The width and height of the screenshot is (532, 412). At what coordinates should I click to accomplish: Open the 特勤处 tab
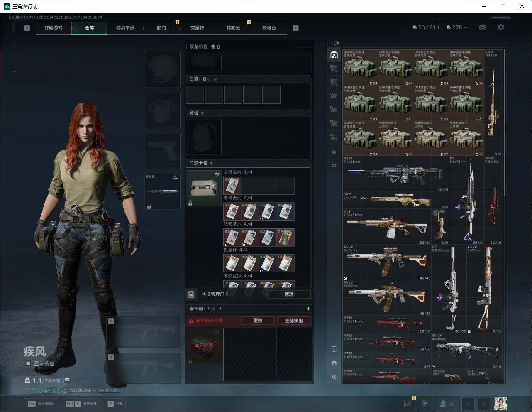click(x=233, y=28)
